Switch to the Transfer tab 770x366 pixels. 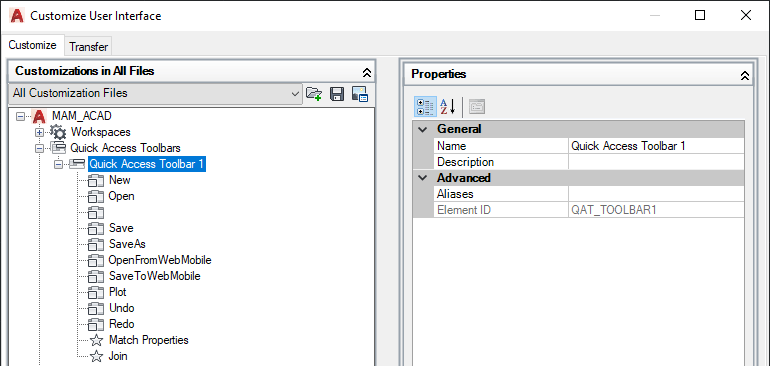pyautogui.click(x=88, y=47)
